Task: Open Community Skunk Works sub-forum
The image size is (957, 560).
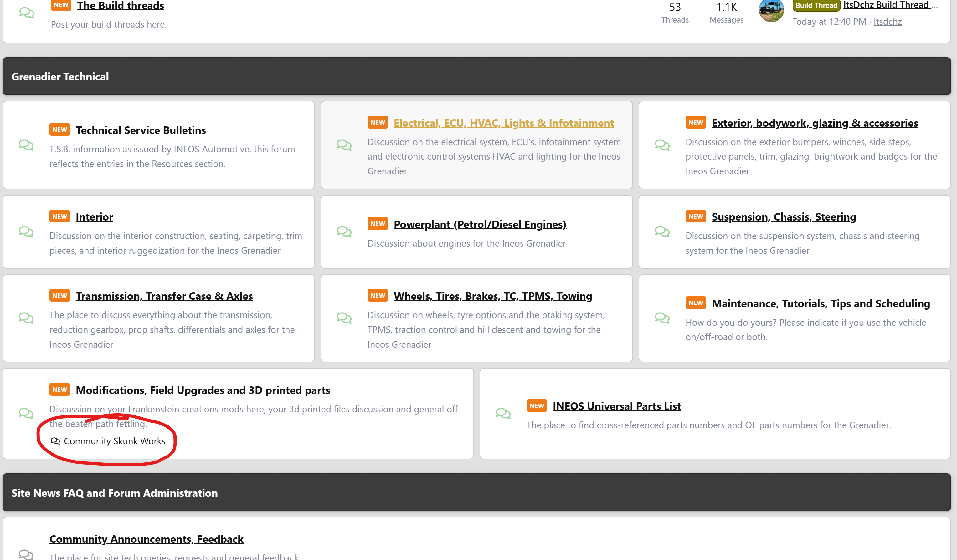Action: coord(115,441)
